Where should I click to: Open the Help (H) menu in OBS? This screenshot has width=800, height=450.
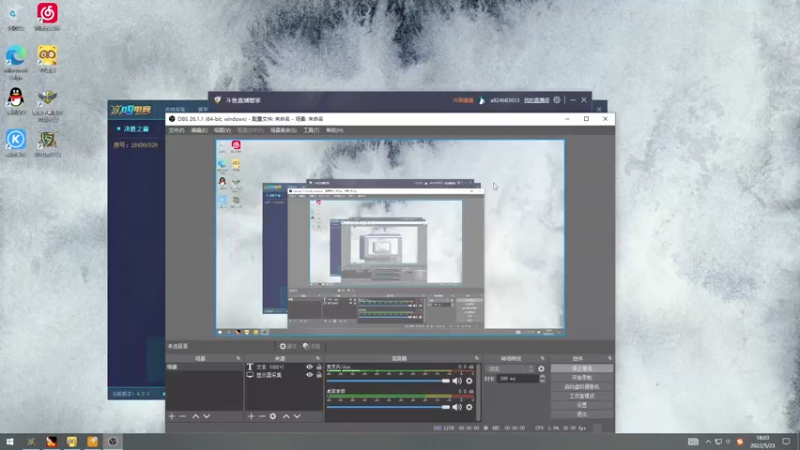click(334, 130)
